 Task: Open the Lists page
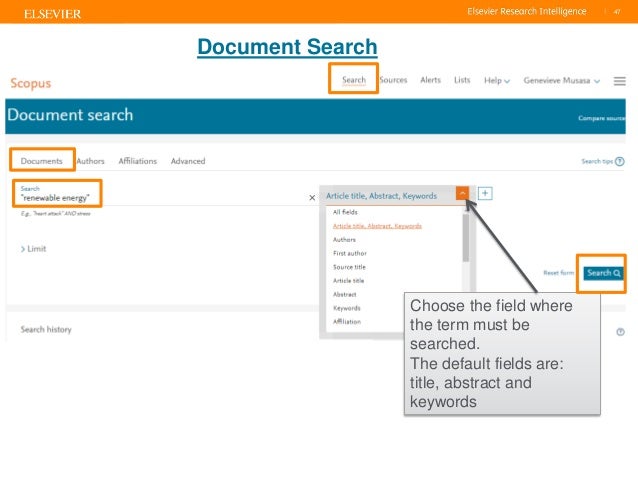coord(462,80)
